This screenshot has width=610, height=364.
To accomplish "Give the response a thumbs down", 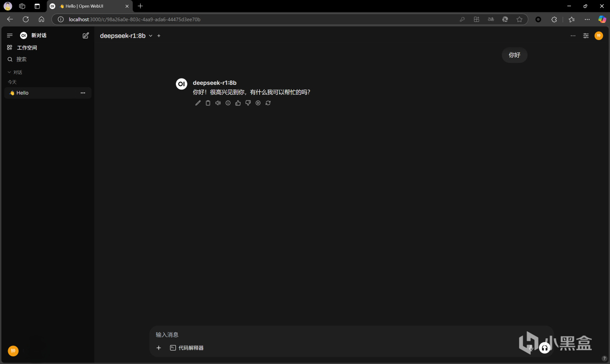I will pyautogui.click(x=248, y=103).
